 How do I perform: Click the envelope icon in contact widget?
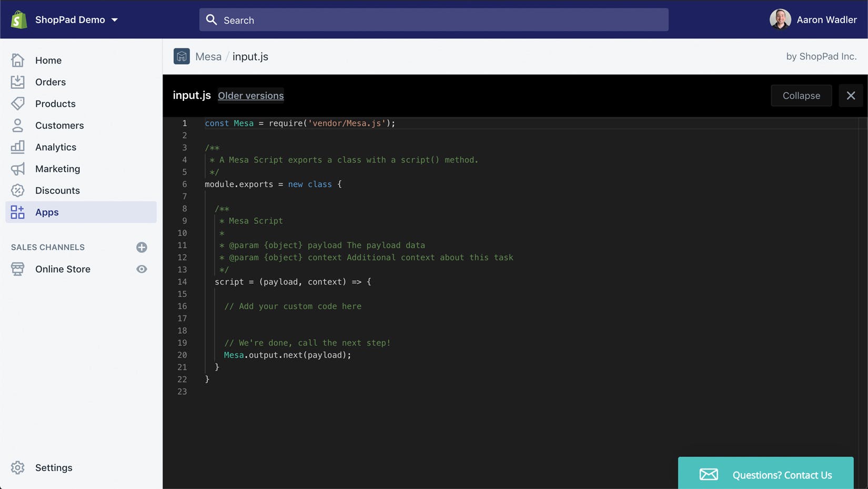click(x=709, y=474)
